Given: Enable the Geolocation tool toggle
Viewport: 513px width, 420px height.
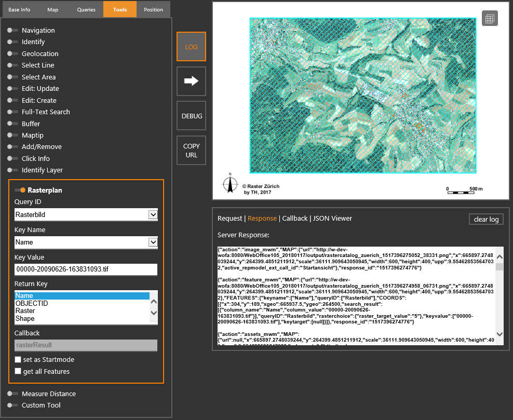Looking at the screenshot, I should 11,53.
